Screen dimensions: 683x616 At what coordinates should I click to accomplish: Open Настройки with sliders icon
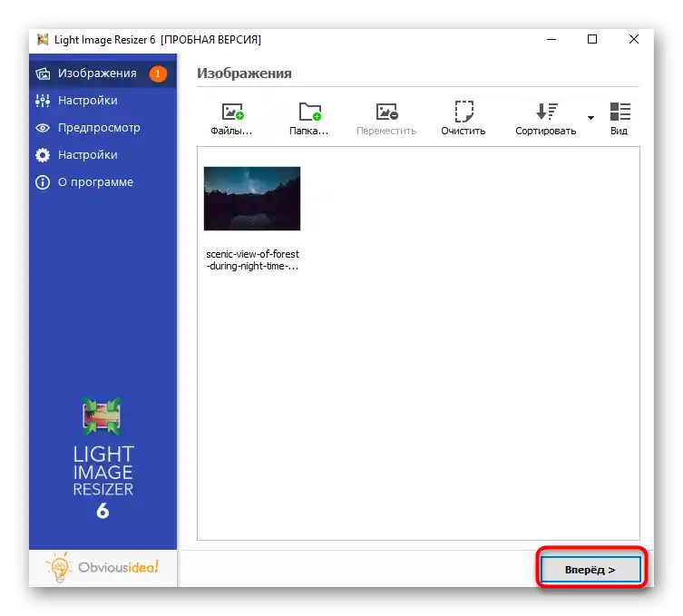(x=102, y=101)
